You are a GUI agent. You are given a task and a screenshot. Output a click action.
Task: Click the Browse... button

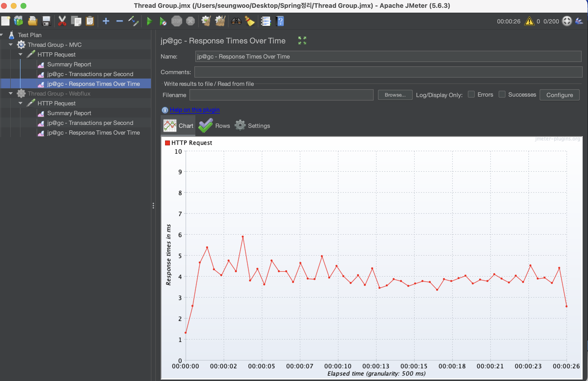pyautogui.click(x=395, y=95)
